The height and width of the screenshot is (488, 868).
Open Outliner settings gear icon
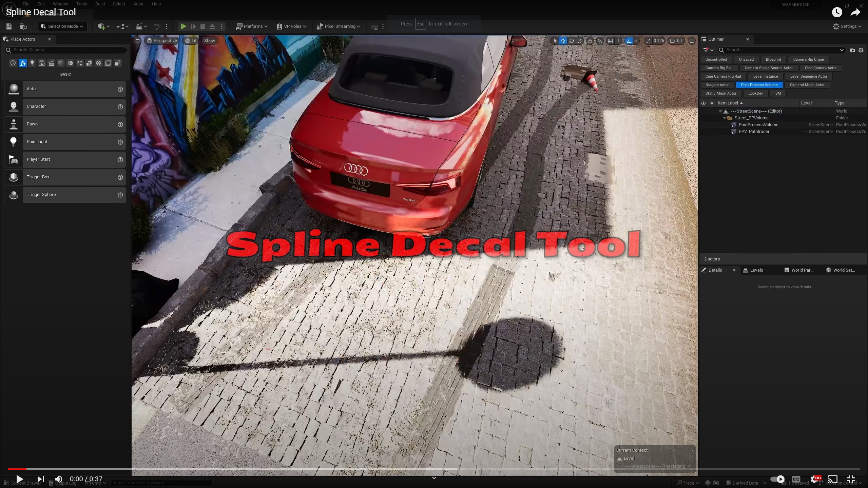point(861,50)
